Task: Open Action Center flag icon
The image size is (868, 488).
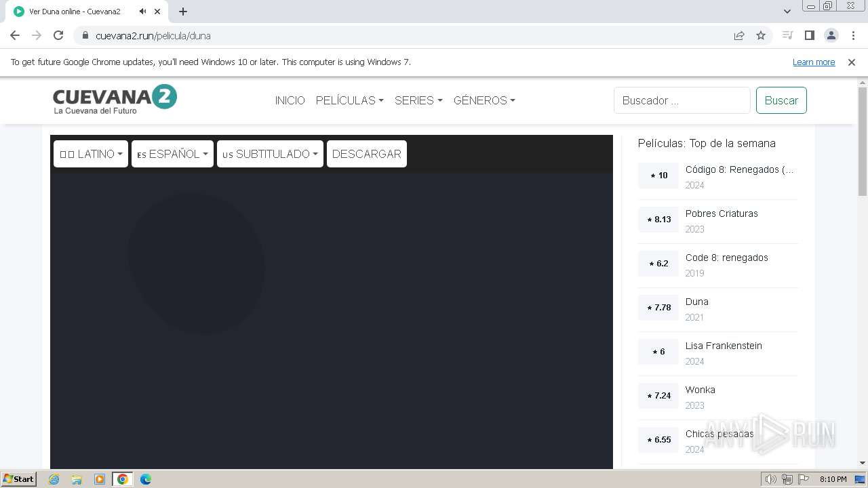Action: point(804,479)
